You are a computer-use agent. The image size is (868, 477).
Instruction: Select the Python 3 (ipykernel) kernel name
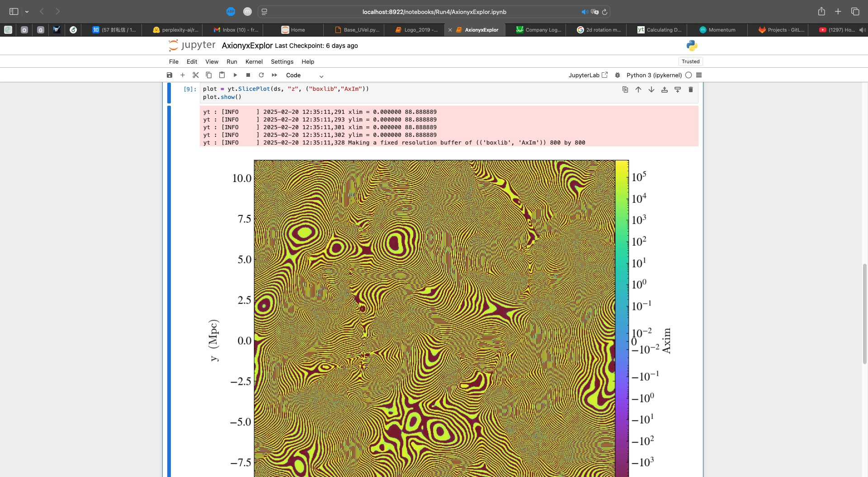[654, 75]
